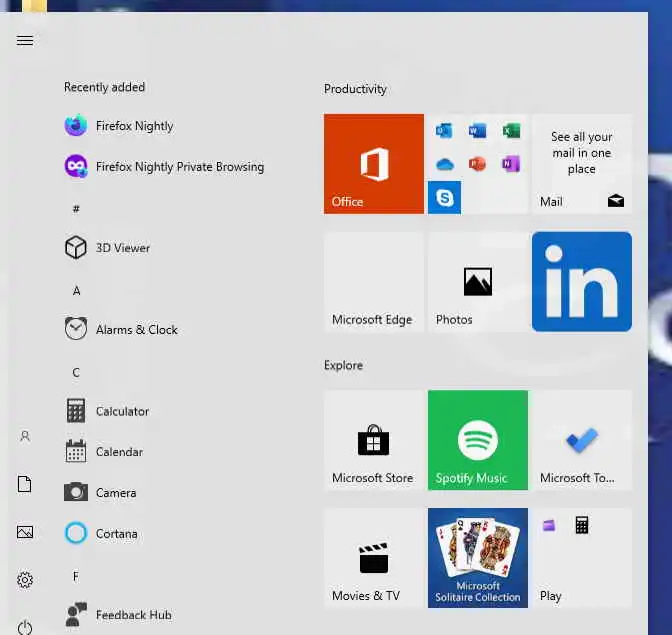672x635 pixels.
Task: Expand the Start menu hamburger button
Action: coord(25,40)
